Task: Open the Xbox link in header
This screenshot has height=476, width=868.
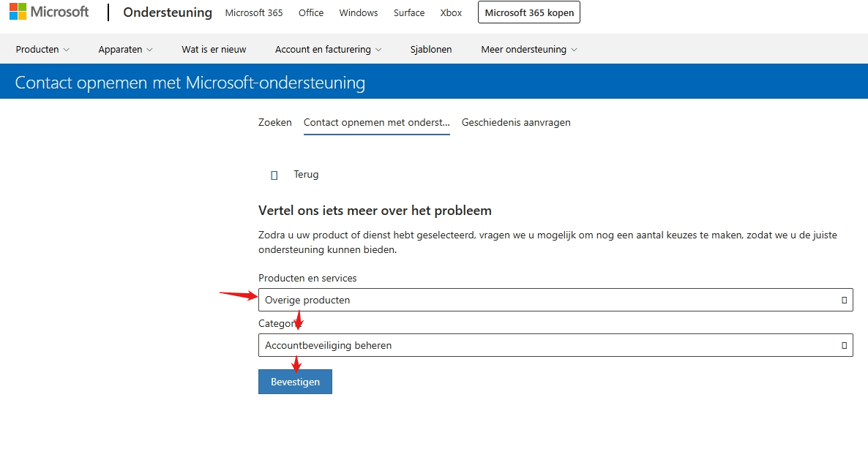Action: click(x=451, y=12)
